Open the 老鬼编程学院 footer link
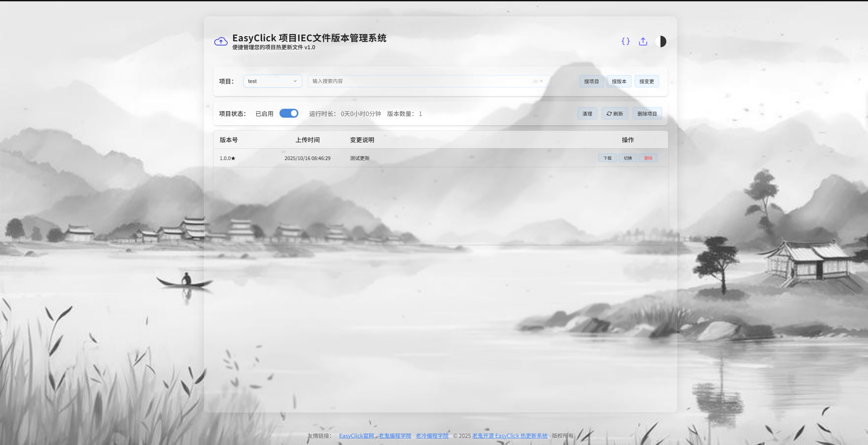868x445 pixels. 395,436
